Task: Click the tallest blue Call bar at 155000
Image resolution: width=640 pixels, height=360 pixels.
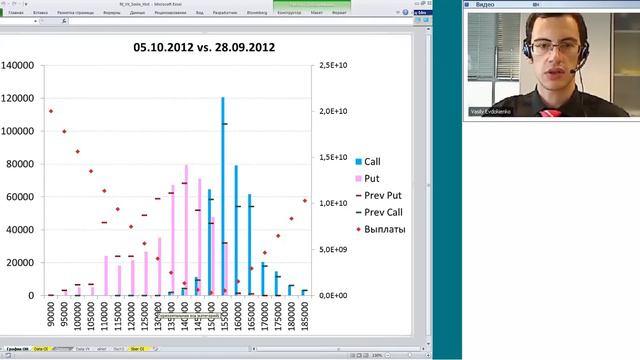Action: pos(223,196)
